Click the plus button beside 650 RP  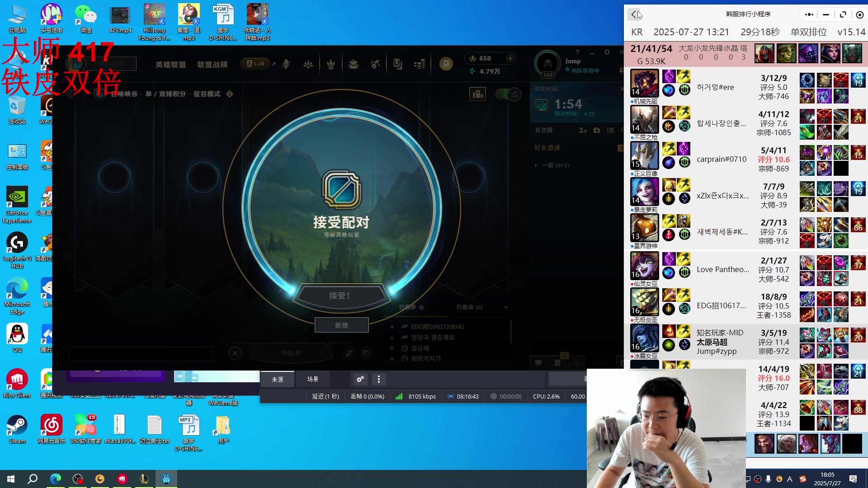tap(510, 58)
